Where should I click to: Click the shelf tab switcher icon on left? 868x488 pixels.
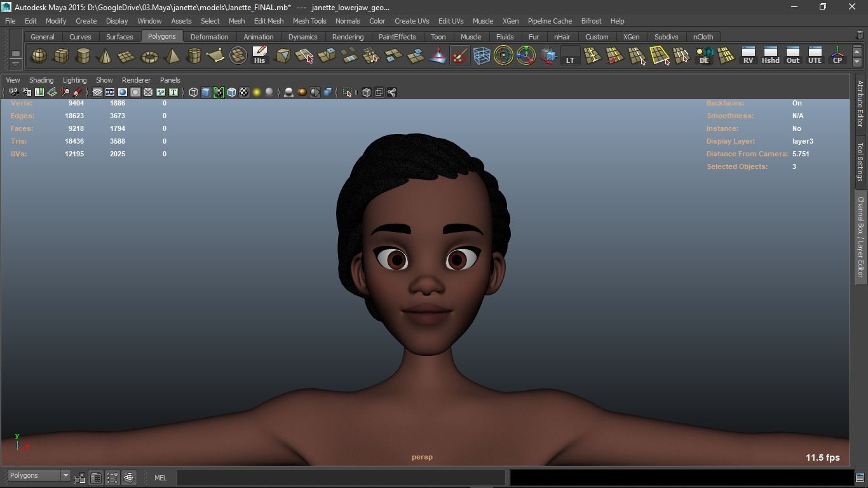coord(15,53)
